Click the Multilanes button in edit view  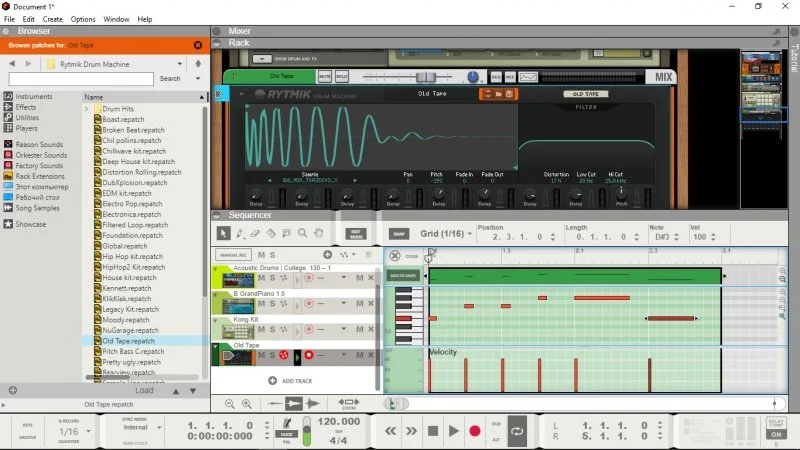coord(403,276)
